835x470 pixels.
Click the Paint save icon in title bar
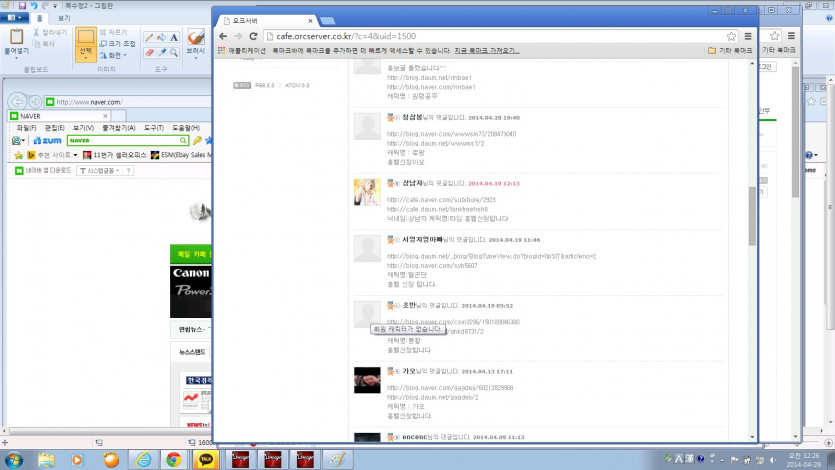pos(22,4)
